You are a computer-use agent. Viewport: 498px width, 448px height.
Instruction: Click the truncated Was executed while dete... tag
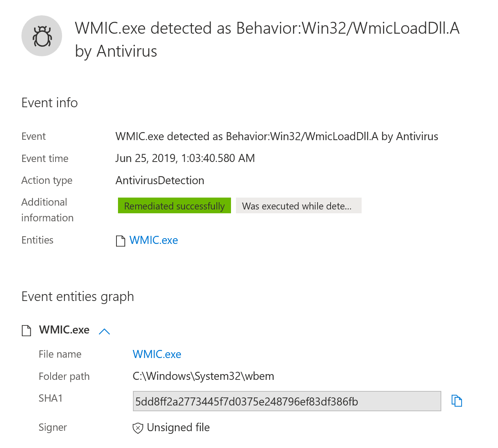(298, 206)
